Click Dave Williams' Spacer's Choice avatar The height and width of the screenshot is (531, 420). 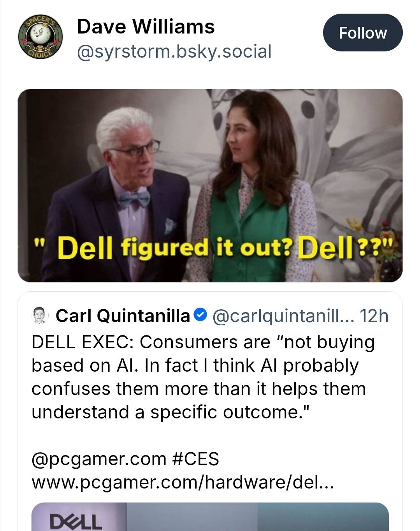point(41,37)
